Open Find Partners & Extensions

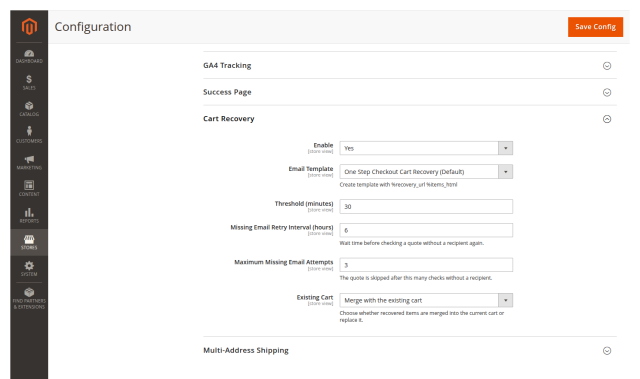click(x=29, y=299)
